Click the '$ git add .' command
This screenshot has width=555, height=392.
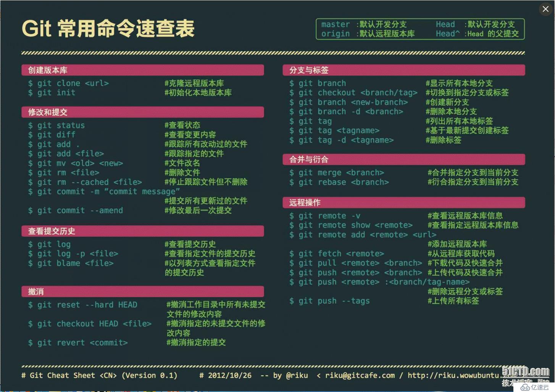54,144
